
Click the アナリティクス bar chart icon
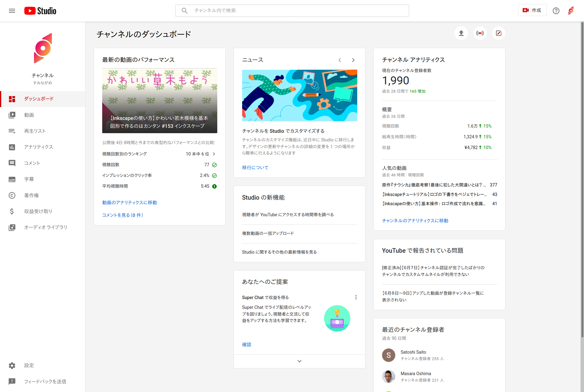point(12,147)
